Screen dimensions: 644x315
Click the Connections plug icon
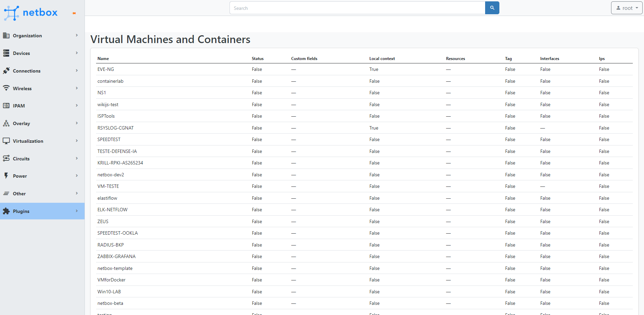[6, 71]
